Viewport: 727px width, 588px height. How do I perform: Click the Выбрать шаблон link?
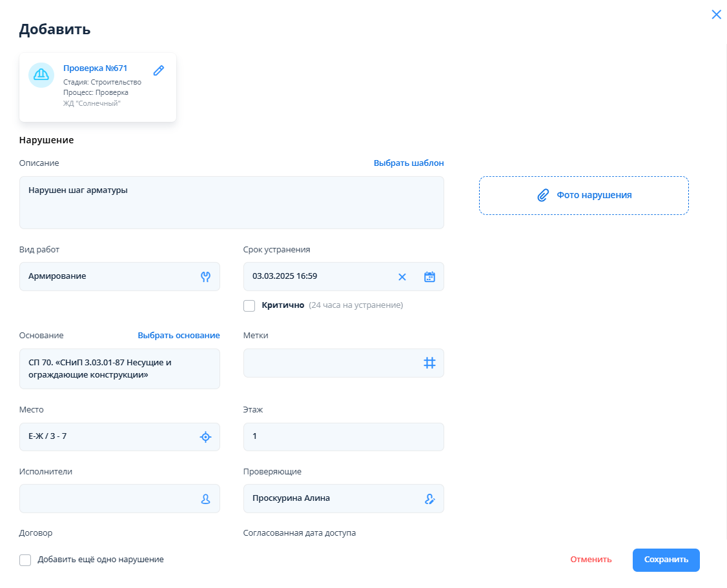tap(409, 163)
